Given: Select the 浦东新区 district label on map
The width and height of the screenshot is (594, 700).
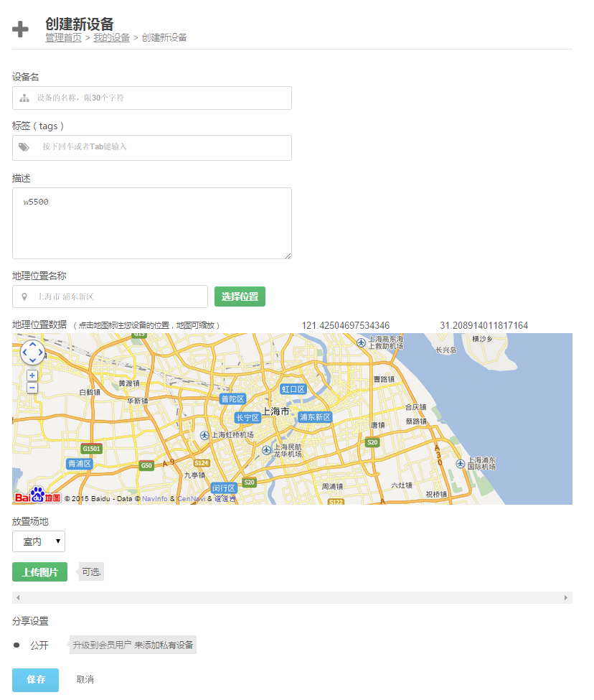Looking at the screenshot, I should coord(315,417).
